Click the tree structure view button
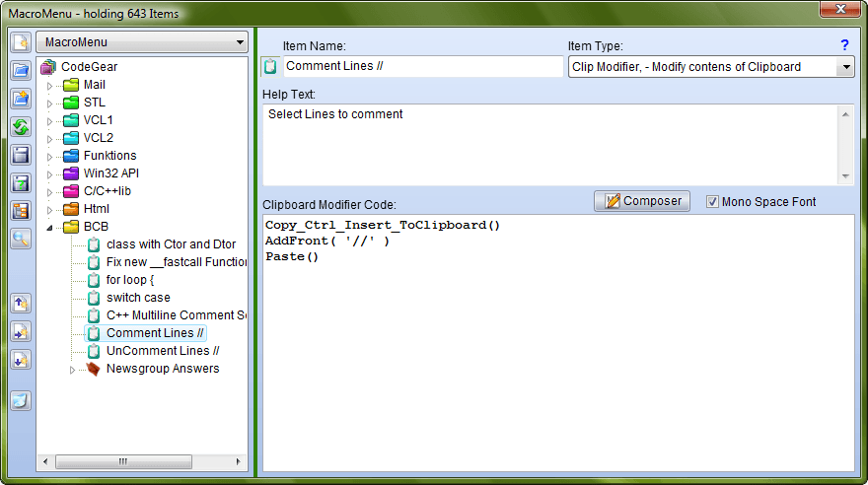 (x=21, y=211)
